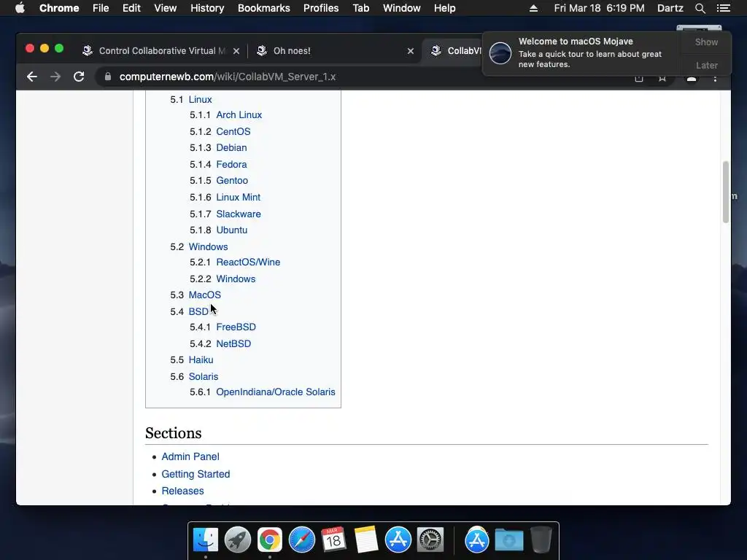
Task: Open the Debian contents link
Action: coord(231,147)
